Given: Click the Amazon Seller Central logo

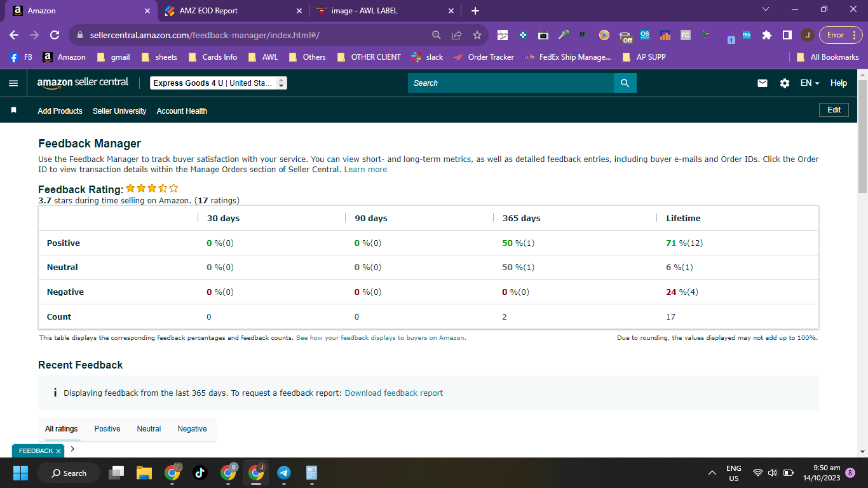Looking at the screenshot, I should (x=83, y=83).
